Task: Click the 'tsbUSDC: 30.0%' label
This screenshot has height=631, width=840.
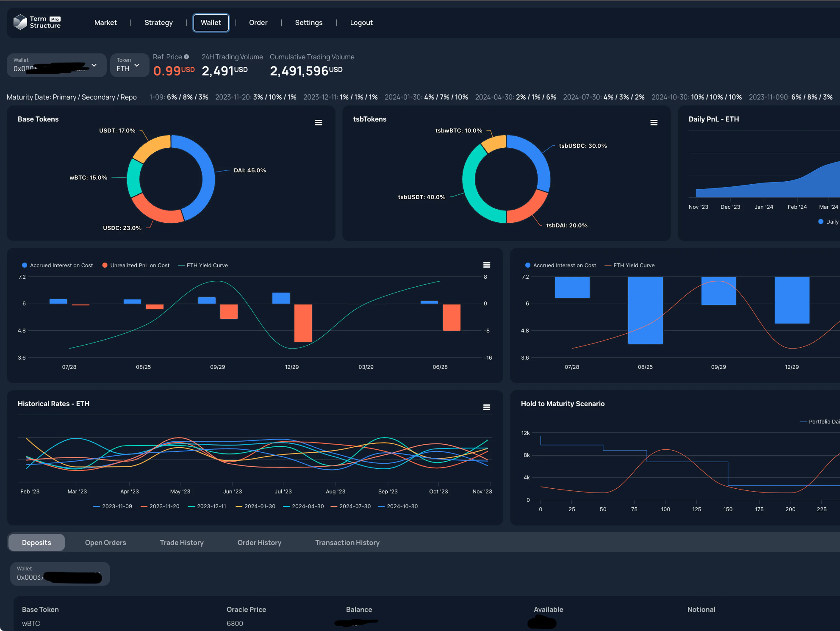Action: point(583,146)
